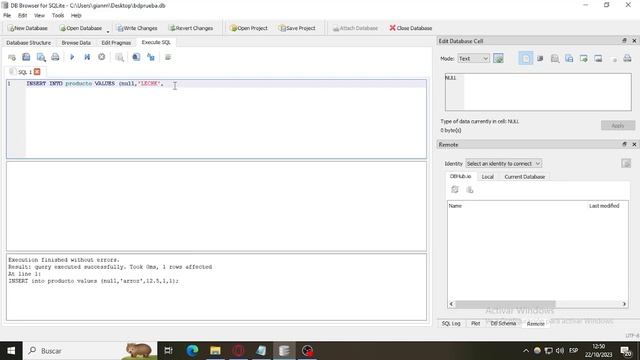Select the DBHub.io tab in Remote
This screenshot has height=360, width=640.
460,176
